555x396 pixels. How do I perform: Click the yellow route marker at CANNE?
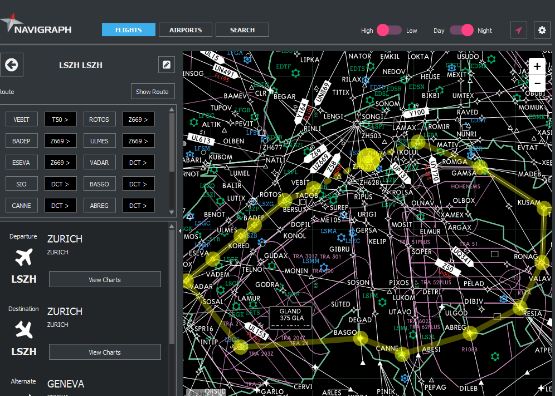pyautogui.click(x=402, y=354)
